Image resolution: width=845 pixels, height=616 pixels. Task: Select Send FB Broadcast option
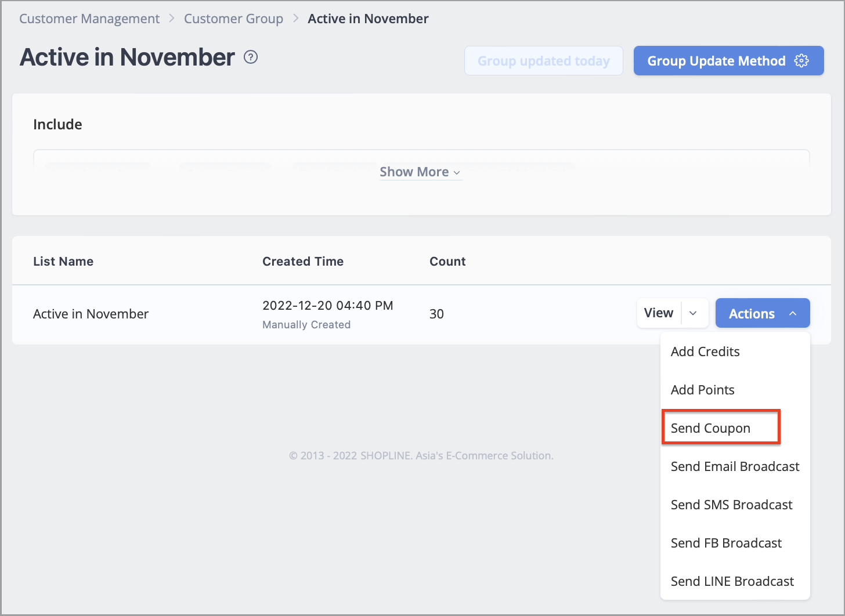click(735, 543)
